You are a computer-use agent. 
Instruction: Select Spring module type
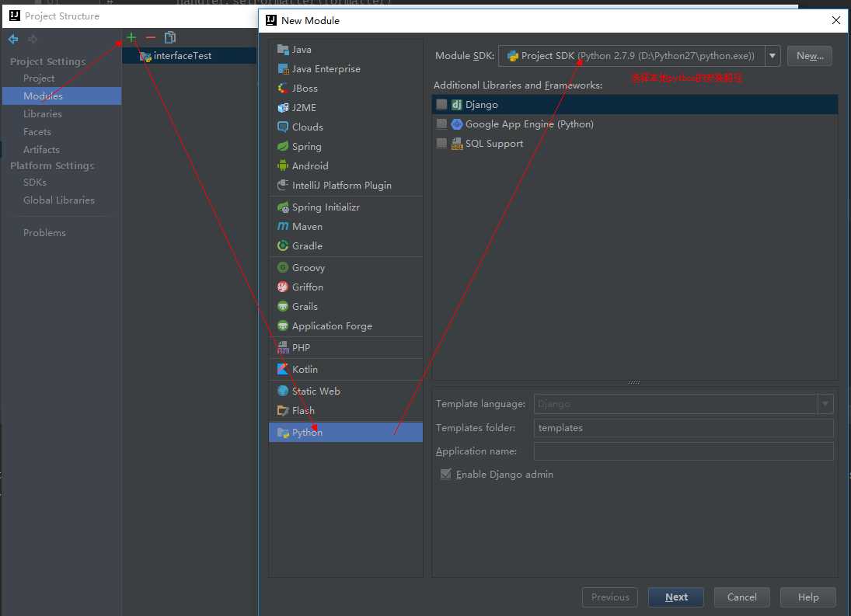pyautogui.click(x=346, y=146)
